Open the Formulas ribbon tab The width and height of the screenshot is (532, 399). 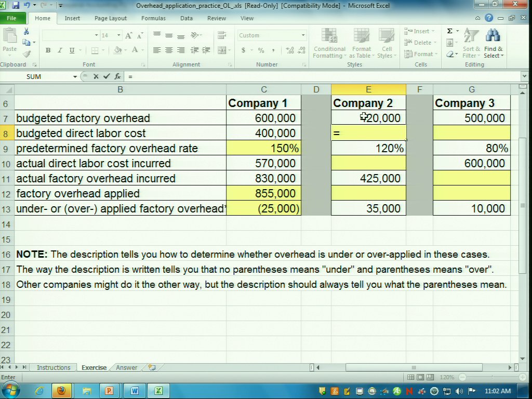(153, 18)
